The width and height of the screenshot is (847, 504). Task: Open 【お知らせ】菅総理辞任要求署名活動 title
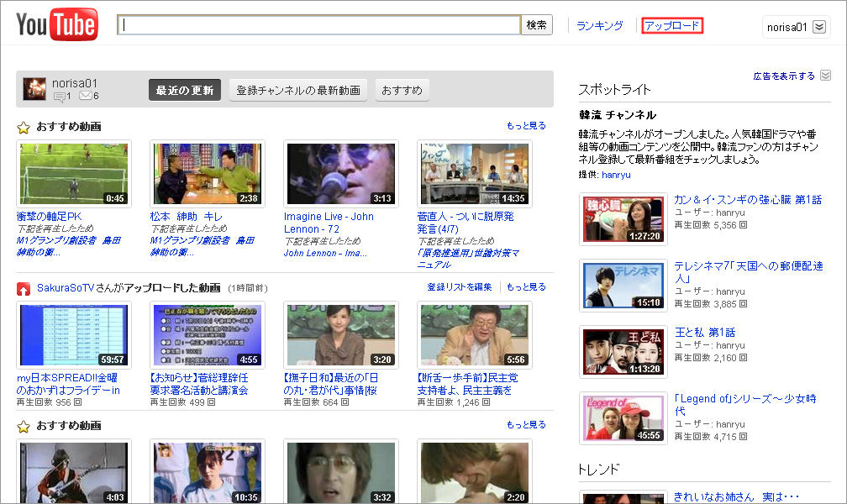pyautogui.click(x=199, y=384)
